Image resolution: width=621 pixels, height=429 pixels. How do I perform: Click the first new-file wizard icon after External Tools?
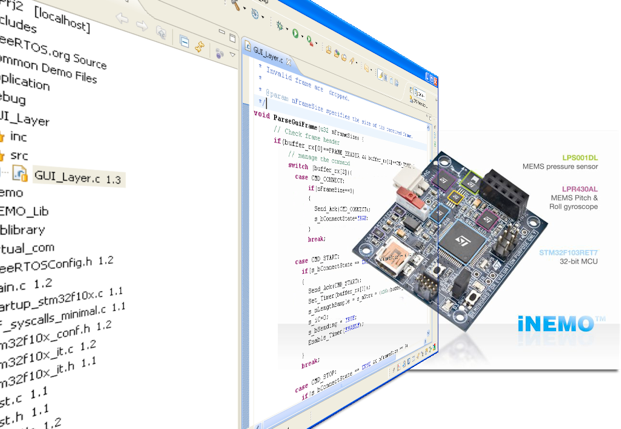328,50
